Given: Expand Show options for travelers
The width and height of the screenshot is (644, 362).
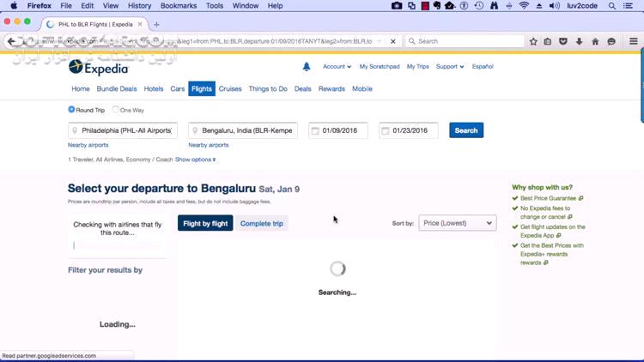Looking at the screenshot, I should [x=195, y=160].
